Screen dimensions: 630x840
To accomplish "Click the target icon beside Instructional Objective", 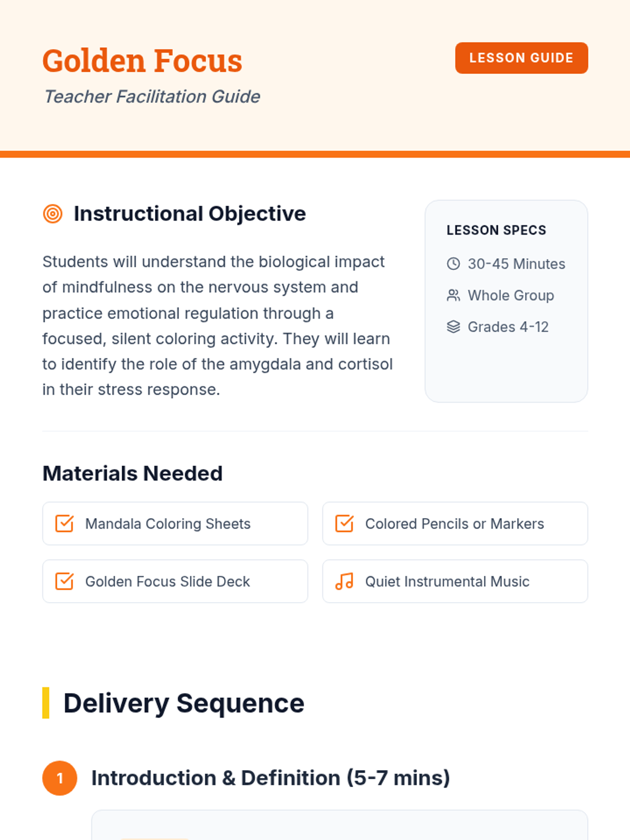I will (52, 214).
